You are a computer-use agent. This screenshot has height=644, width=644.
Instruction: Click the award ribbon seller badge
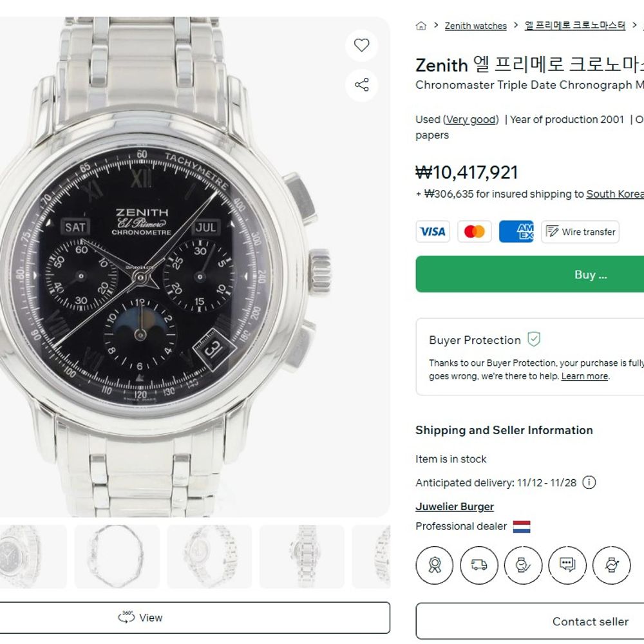tap(436, 565)
